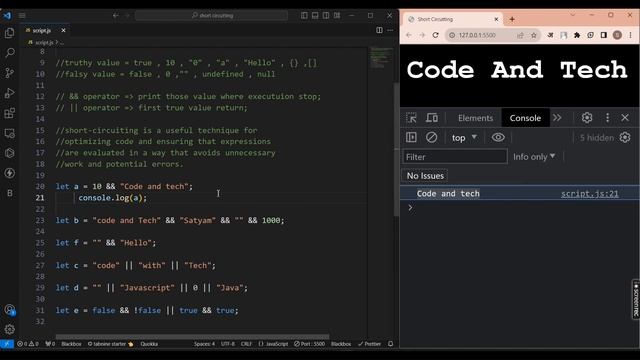Open the VS Code hamburger menu
This screenshot has width=640, height=360.
22,16
